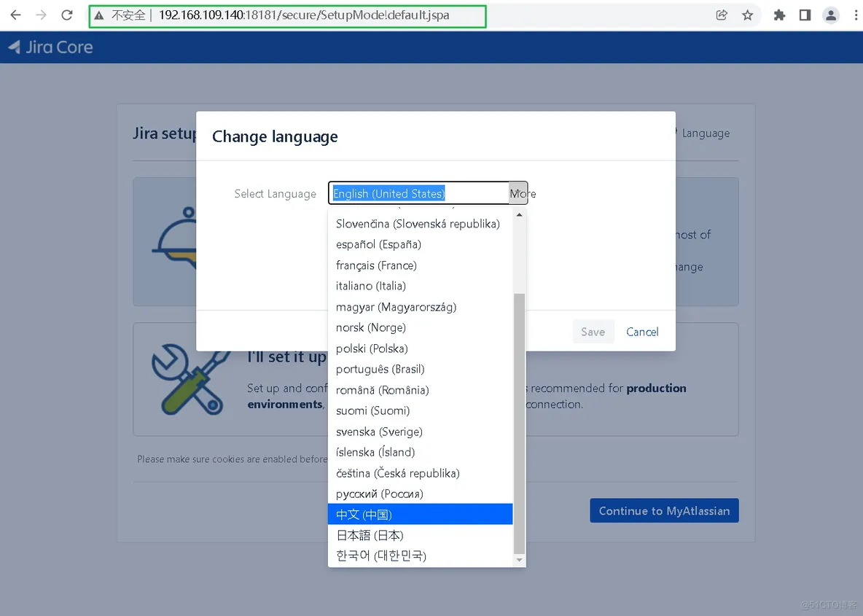Select español (España) option

pos(420,244)
